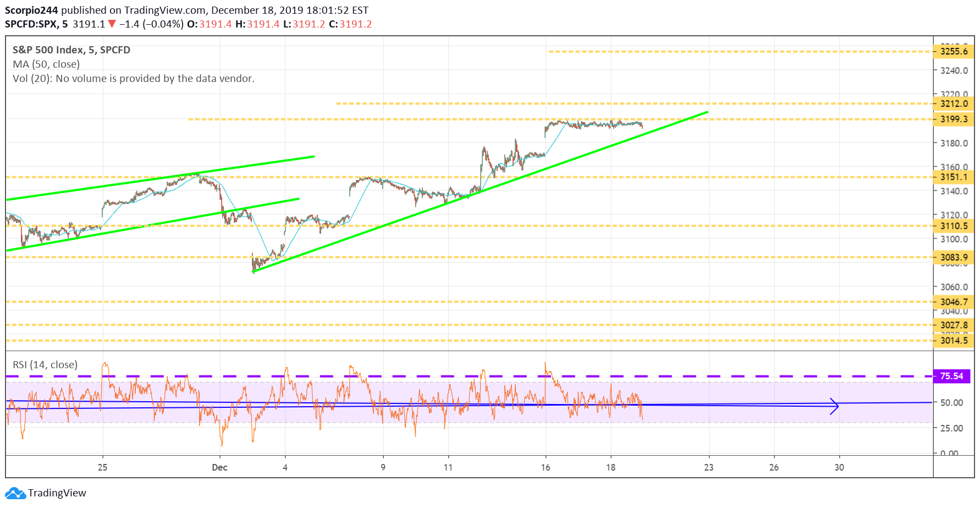Click the 25.00 RSI axis tick
The width and height of the screenshot is (980, 508).
pos(952,428)
